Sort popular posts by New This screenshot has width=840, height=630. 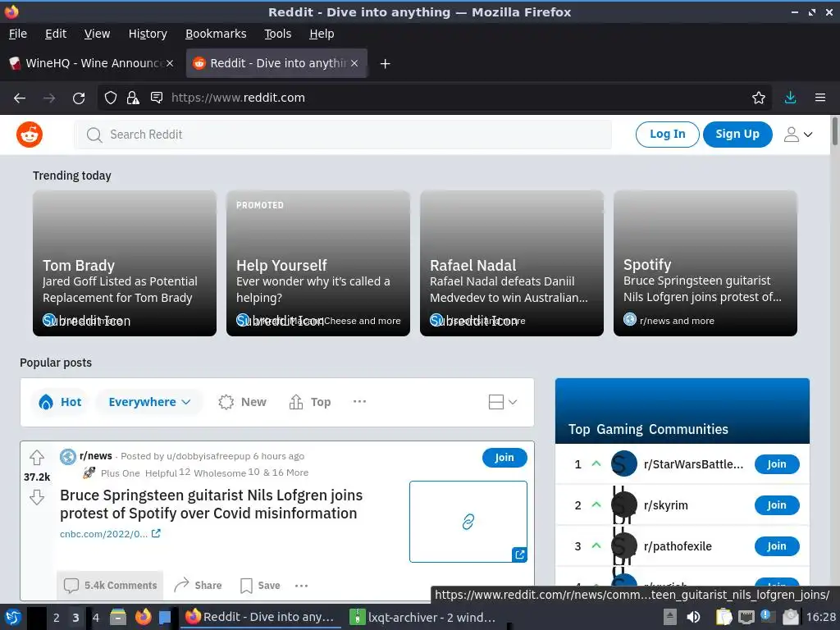coord(242,402)
